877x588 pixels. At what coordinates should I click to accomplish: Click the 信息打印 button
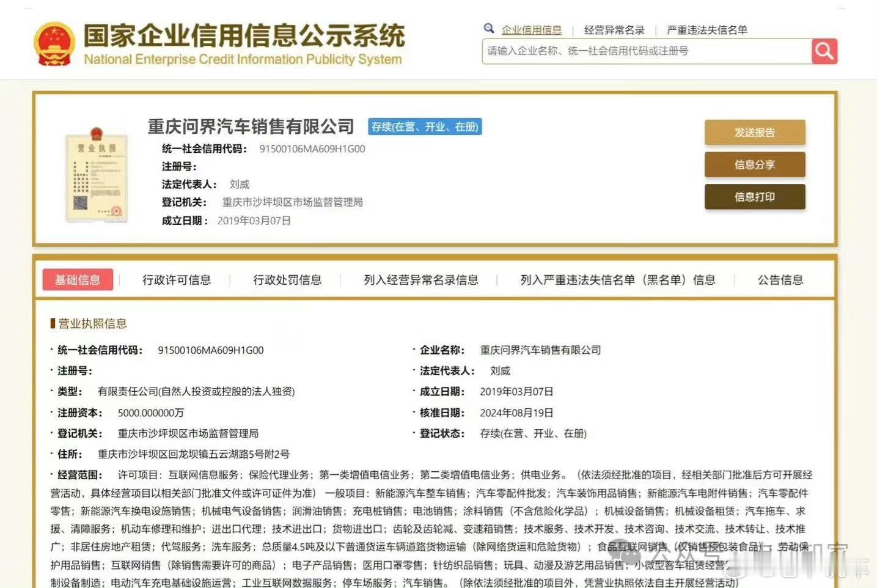click(x=755, y=197)
